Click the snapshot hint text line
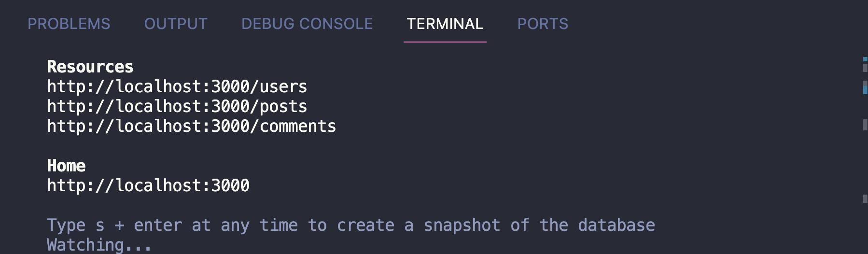This screenshot has width=868, height=254. pos(350,226)
